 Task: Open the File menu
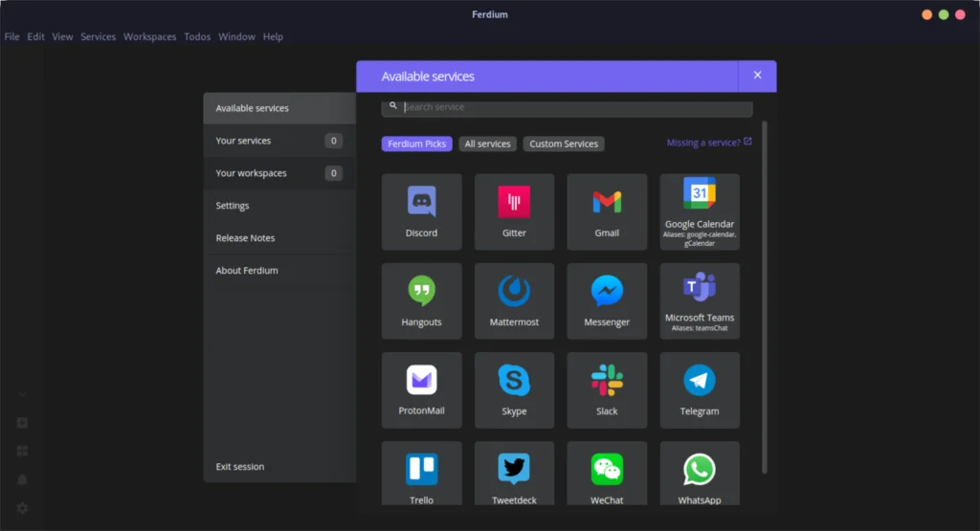coord(11,37)
